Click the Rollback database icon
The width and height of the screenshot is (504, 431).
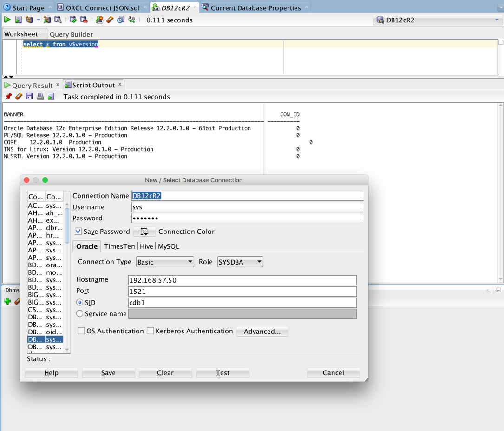point(84,20)
